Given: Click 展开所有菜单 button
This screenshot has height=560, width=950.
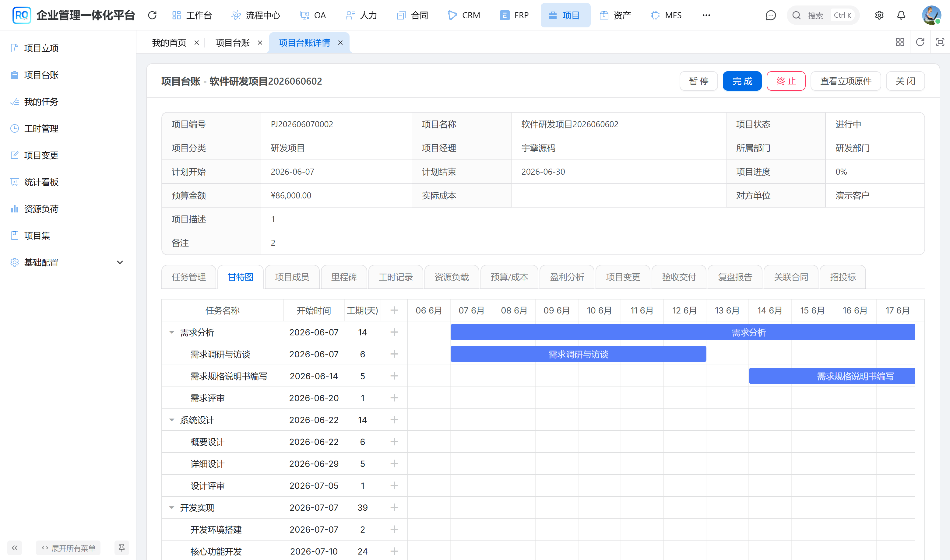Looking at the screenshot, I should pyautogui.click(x=68, y=548).
